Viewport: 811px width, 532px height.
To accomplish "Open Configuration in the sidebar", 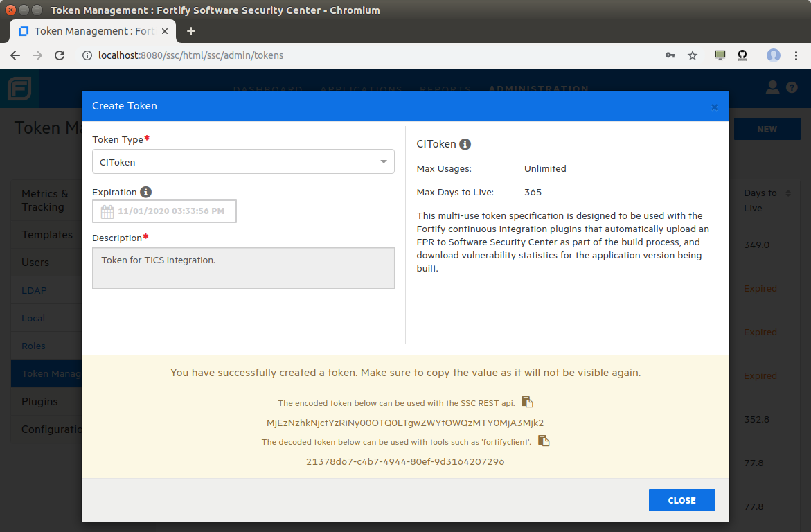I will pos(46,429).
